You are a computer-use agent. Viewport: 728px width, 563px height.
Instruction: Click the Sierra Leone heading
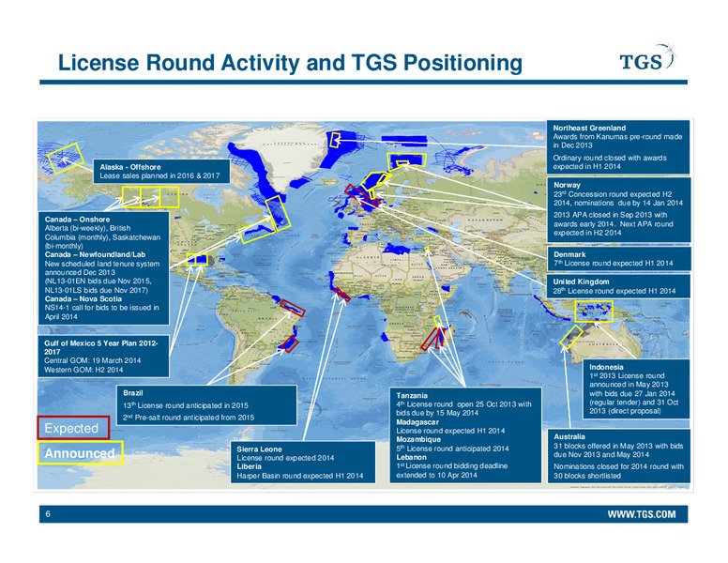[x=259, y=449]
